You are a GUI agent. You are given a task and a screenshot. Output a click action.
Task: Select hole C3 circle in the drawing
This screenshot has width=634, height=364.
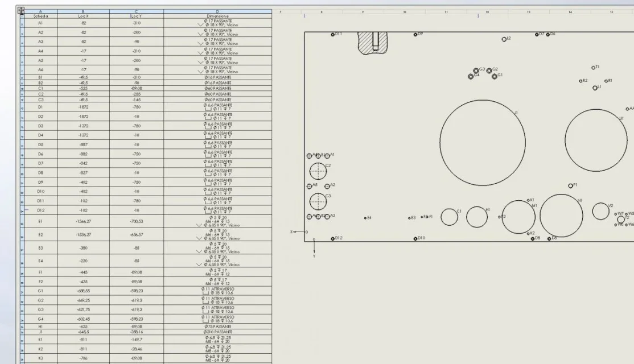(318, 201)
